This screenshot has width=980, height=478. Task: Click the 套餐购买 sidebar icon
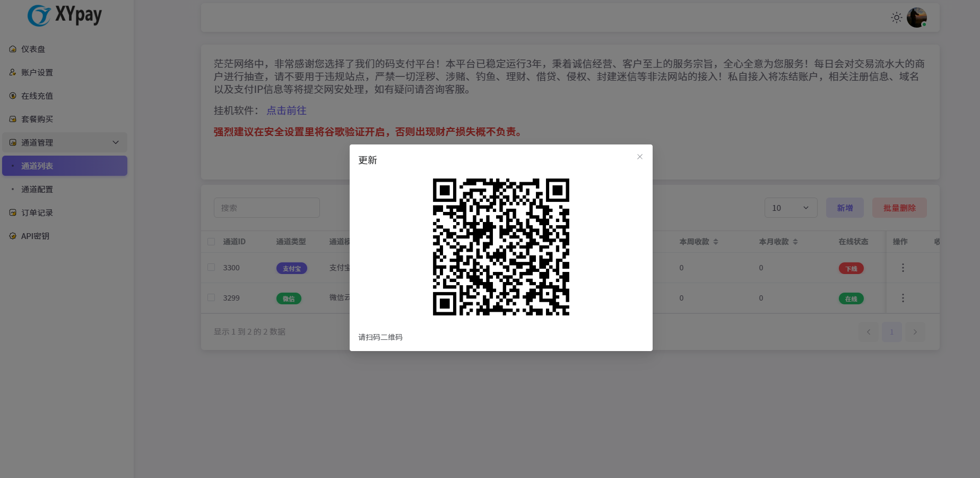tap(13, 119)
